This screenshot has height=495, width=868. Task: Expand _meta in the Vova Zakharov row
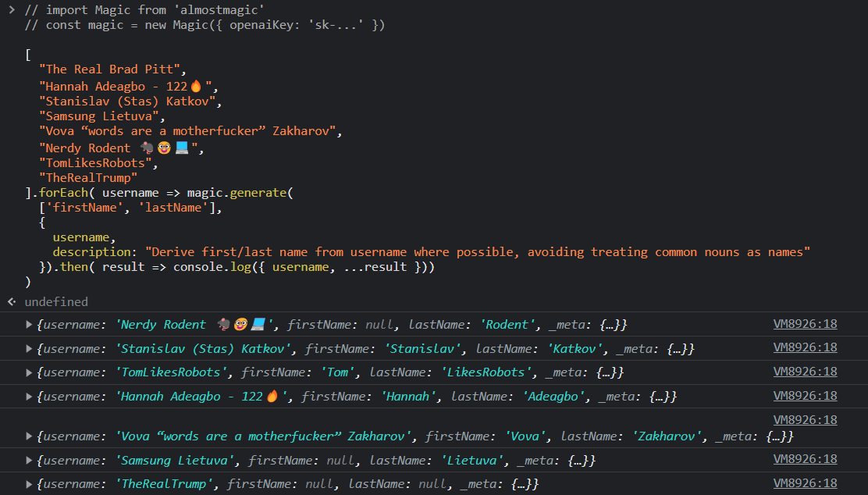[x=780, y=436]
